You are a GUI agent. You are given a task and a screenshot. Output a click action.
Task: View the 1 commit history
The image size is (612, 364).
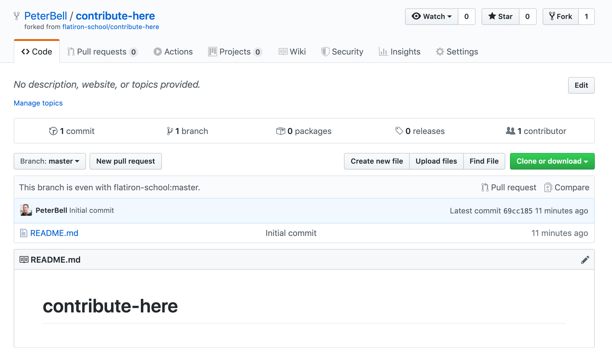[x=72, y=131]
